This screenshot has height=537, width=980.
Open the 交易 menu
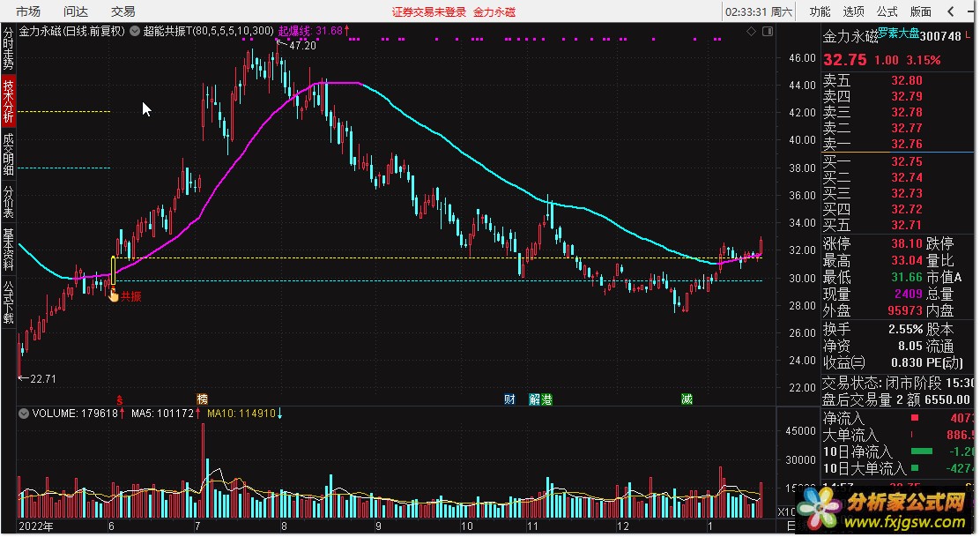coord(123,11)
